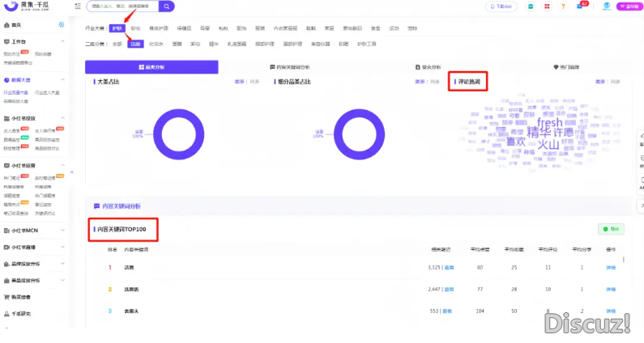The image size is (644, 343).
Task: Select the 彩妆 industry category
Action: (x=135, y=28)
